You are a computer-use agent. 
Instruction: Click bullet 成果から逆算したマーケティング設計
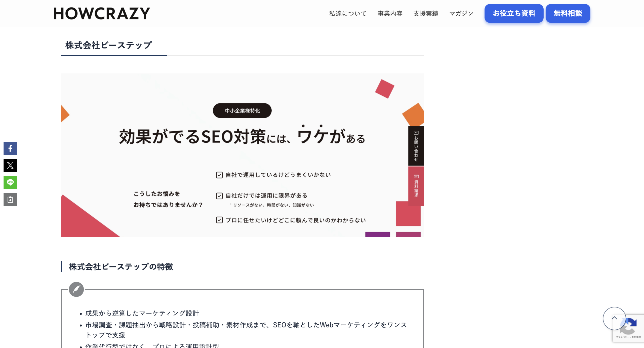point(142,313)
